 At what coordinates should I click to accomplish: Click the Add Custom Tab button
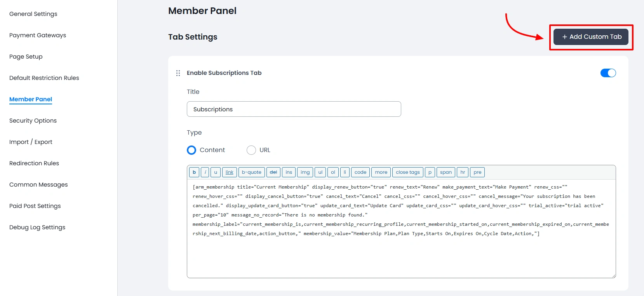[x=590, y=36]
